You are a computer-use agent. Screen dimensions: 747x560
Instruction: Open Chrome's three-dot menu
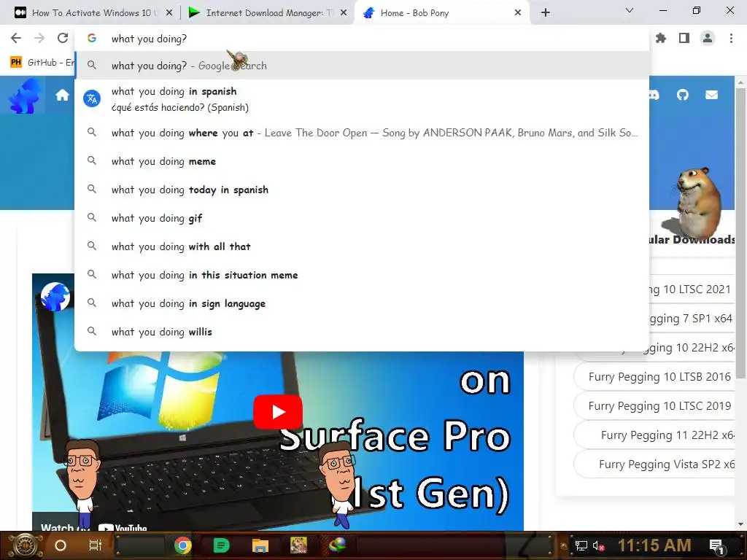(x=731, y=38)
